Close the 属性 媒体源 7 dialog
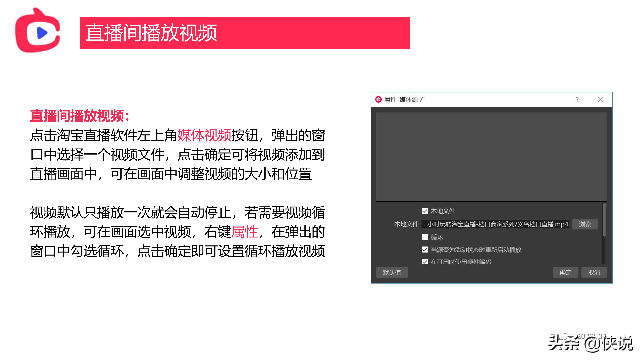 pyautogui.click(x=601, y=100)
